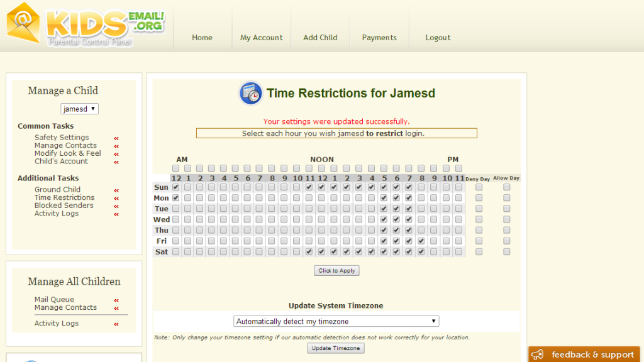Check the Allow Day checkbox for Friday
Viewport: 644px width, 362px height.
pos(506,239)
